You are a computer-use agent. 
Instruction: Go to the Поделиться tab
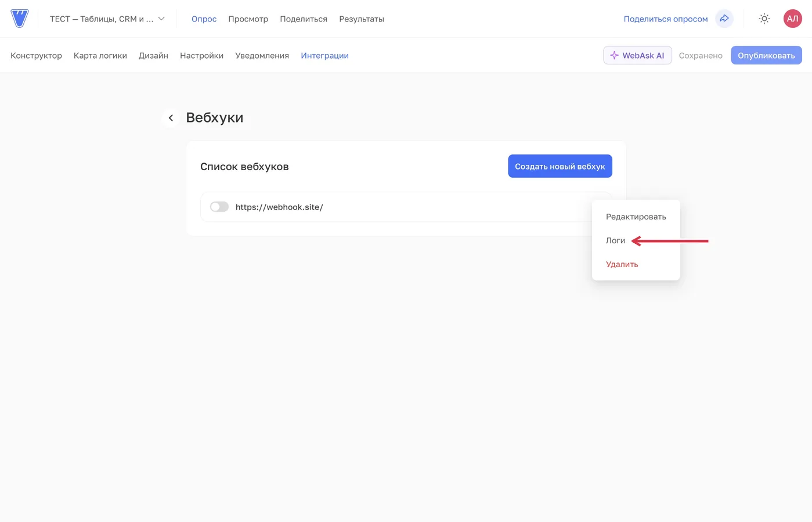[x=304, y=19]
